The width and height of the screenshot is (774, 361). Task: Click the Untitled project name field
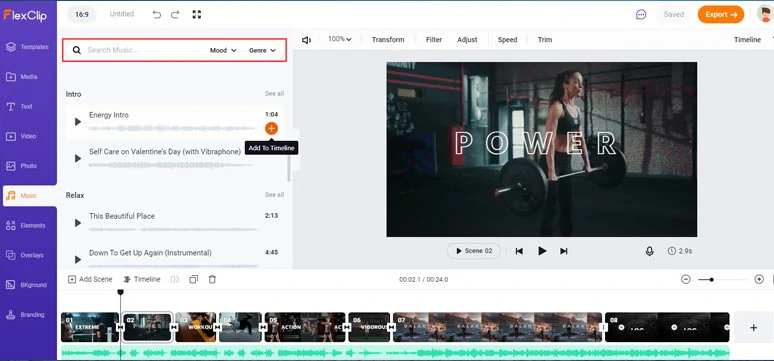tap(121, 14)
